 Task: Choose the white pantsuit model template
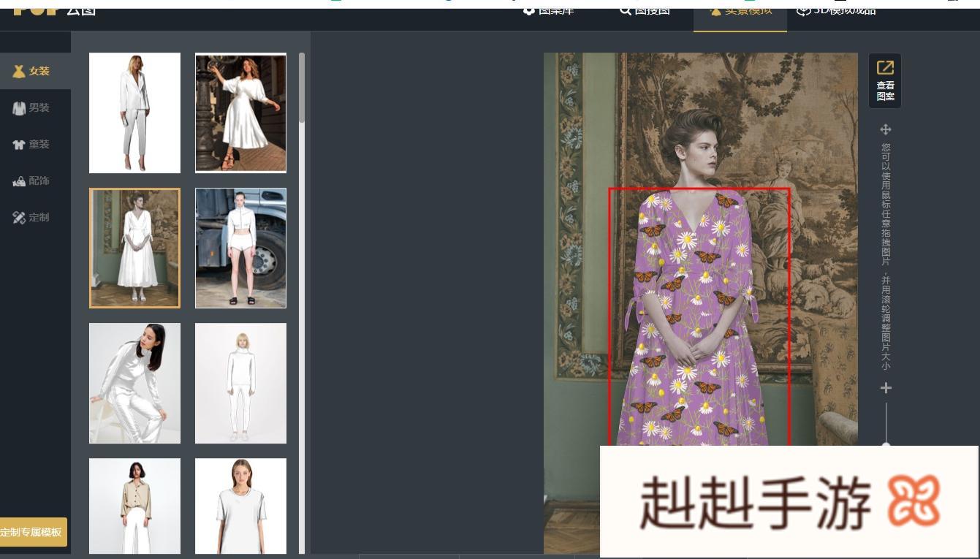(x=134, y=113)
